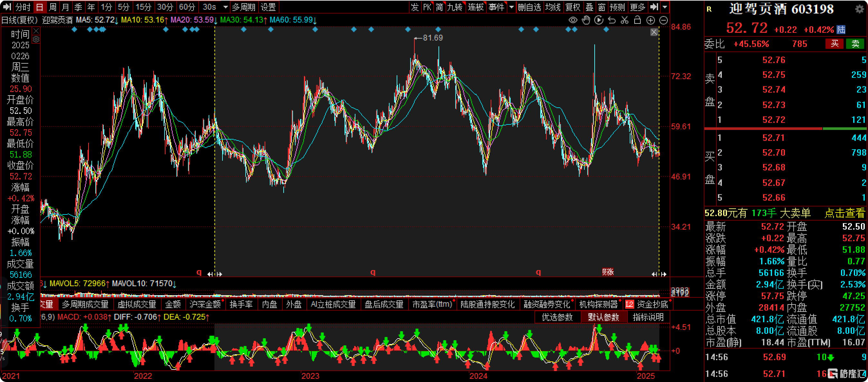Image resolution: width=868 pixels, height=382 pixels.
Task: Click 删自选 to remove from watchlist
Action: click(x=529, y=7)
